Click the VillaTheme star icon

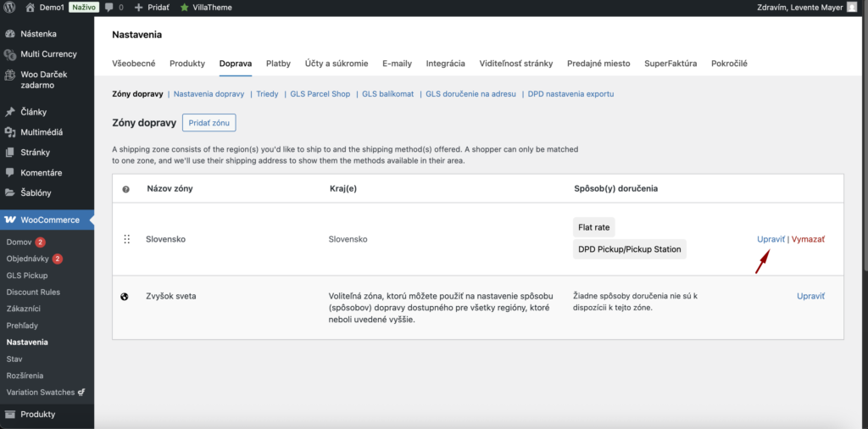[184, 8]
